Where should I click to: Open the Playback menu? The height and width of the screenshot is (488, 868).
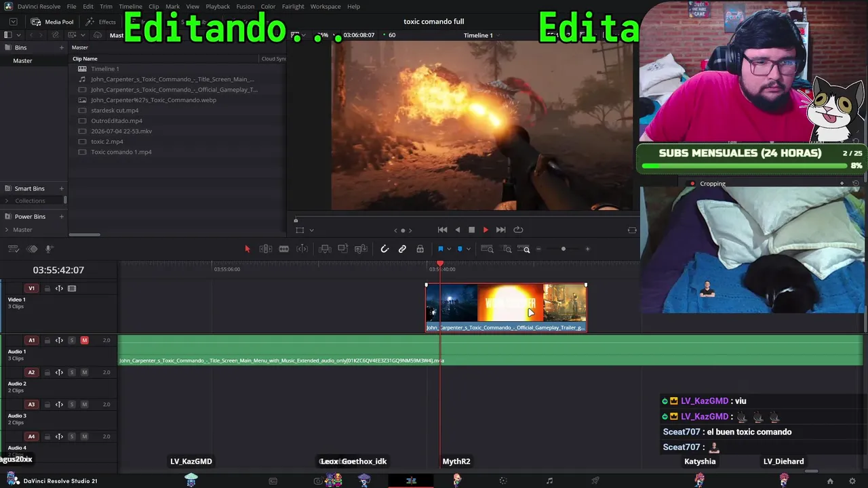218,7
